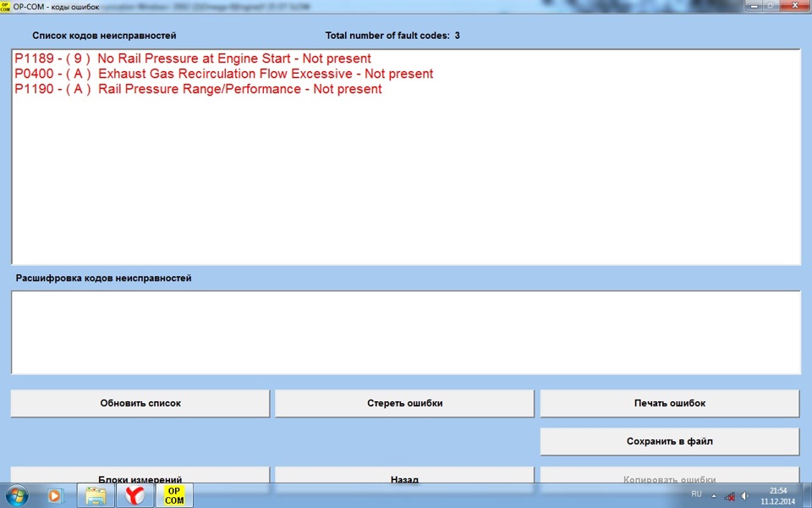Click the Обновить список button
The height and width of the screenshot is (508, 812).
pyautogui.click(x=140, y=403)
